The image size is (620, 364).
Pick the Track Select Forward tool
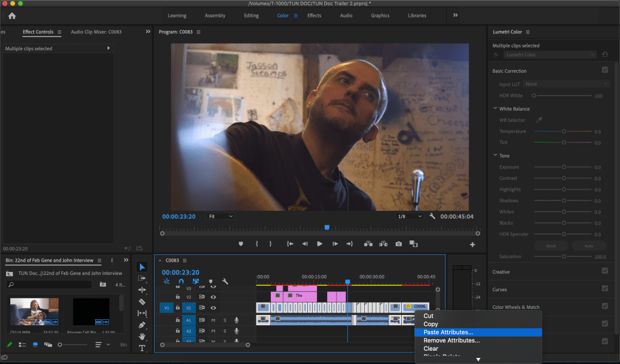pyautogui.click(x=142, y=279)
